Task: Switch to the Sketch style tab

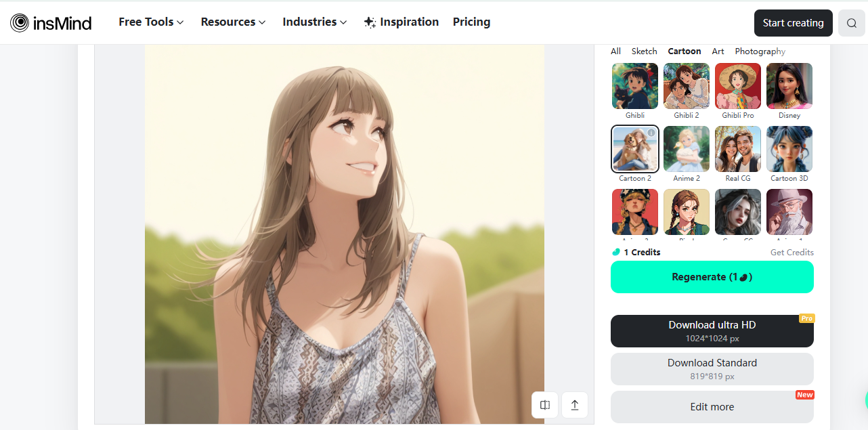Action: 644,51
